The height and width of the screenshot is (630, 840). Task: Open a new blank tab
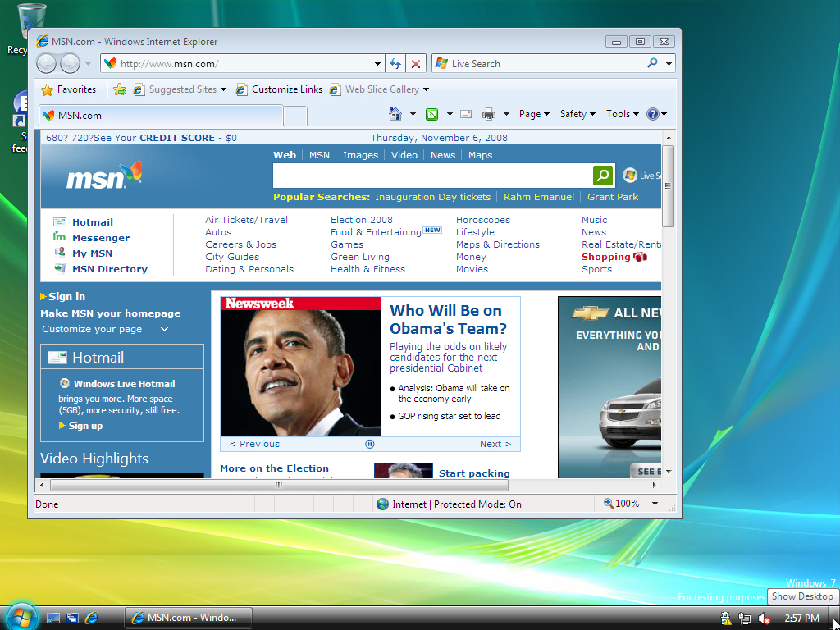295,116
